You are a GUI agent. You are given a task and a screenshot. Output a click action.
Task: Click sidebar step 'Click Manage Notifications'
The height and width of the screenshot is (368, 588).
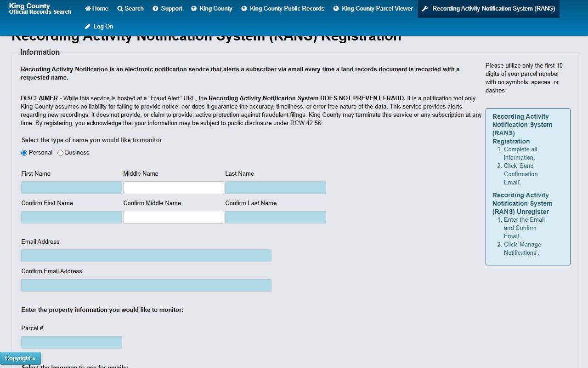pos(522,248)
